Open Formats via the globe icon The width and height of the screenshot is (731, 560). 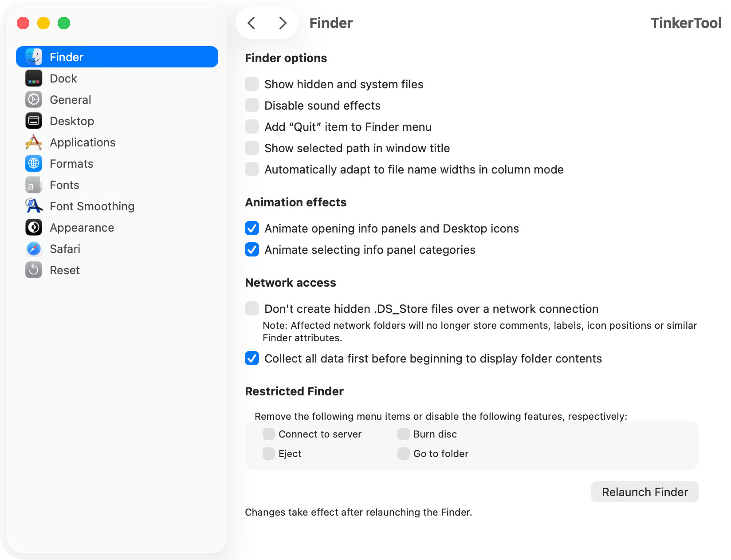coord(33,163)
